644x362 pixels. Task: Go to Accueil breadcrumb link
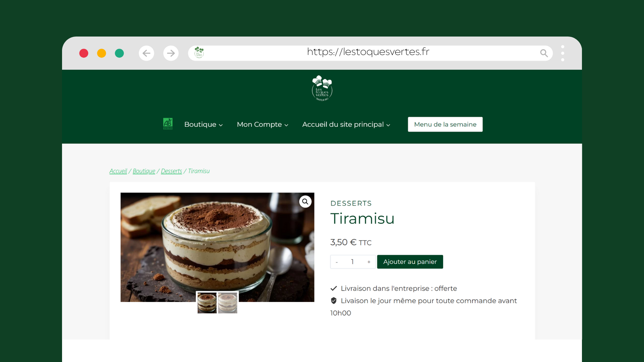(118, 171)
